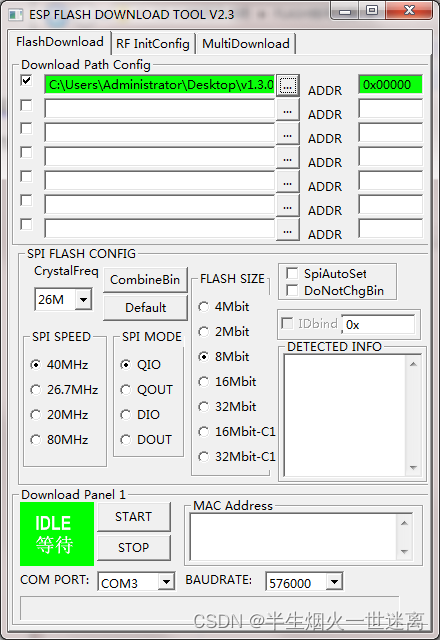The height and width of the screenshot is (640, 440).
Task: Click the file path field showing C:\Users\Administrator
Action: click(160, 84)
